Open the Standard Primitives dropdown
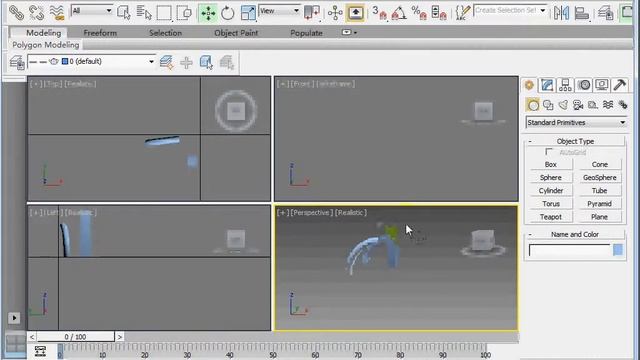Image resolution: width=640 pixels, height=360 pixels. [576, 122]
